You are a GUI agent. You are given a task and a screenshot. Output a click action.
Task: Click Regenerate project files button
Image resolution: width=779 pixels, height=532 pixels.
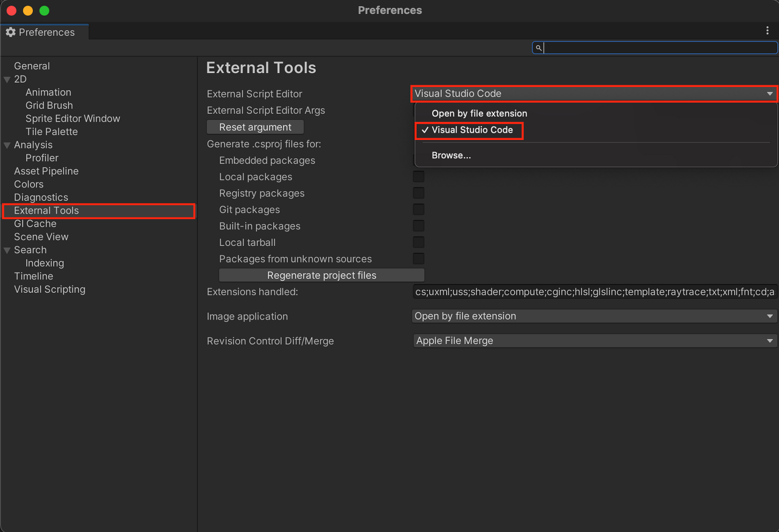[322, 275]
